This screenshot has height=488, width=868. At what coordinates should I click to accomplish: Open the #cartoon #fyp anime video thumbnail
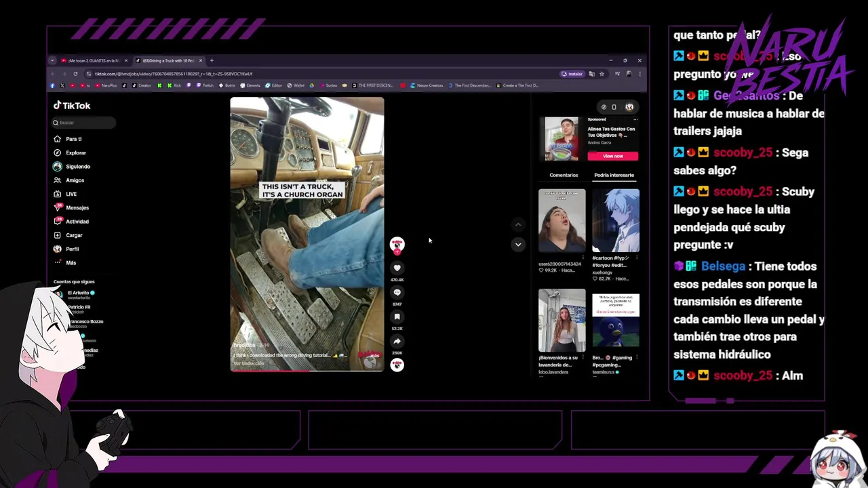click(x=616, y=220)
